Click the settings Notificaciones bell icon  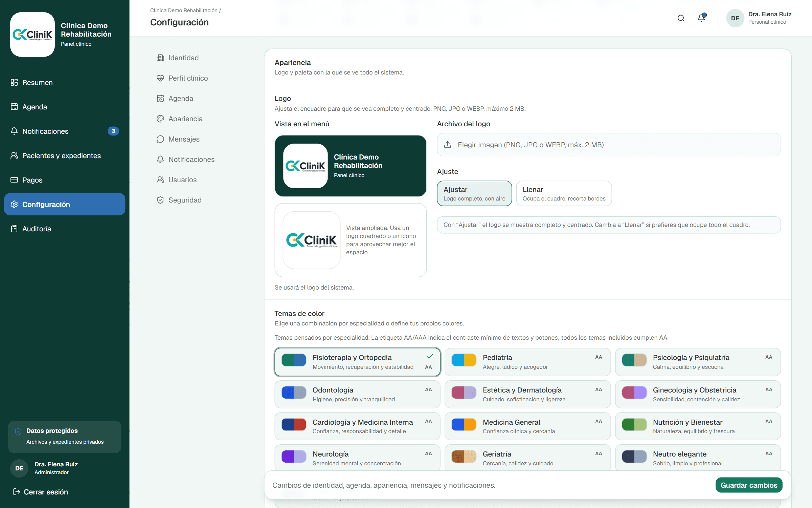[x=160, y=160]
